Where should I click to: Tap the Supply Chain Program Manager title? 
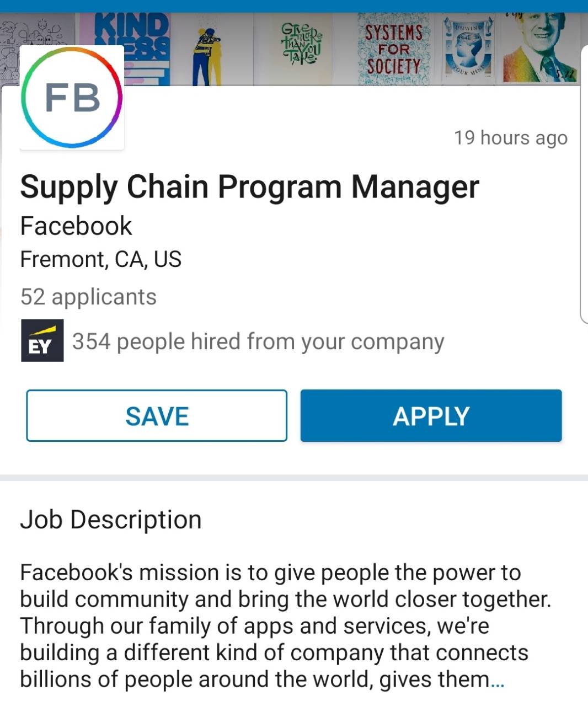click(x=250, y=187)
